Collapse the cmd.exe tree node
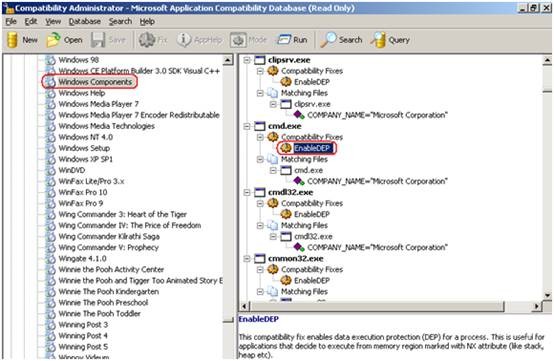Image resolution: width=554 pixels, height=361 pixels. [x=247, y=126]
